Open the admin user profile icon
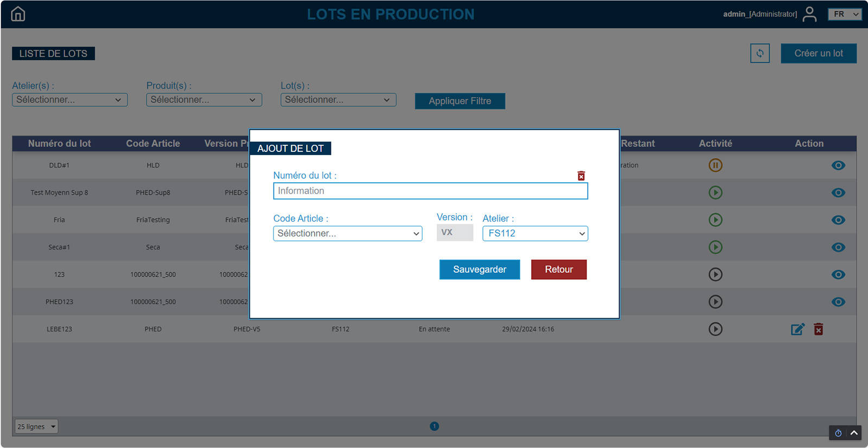The height and width of the screenshot is (448, 868). pyautogui.click(x=809, y=14)
